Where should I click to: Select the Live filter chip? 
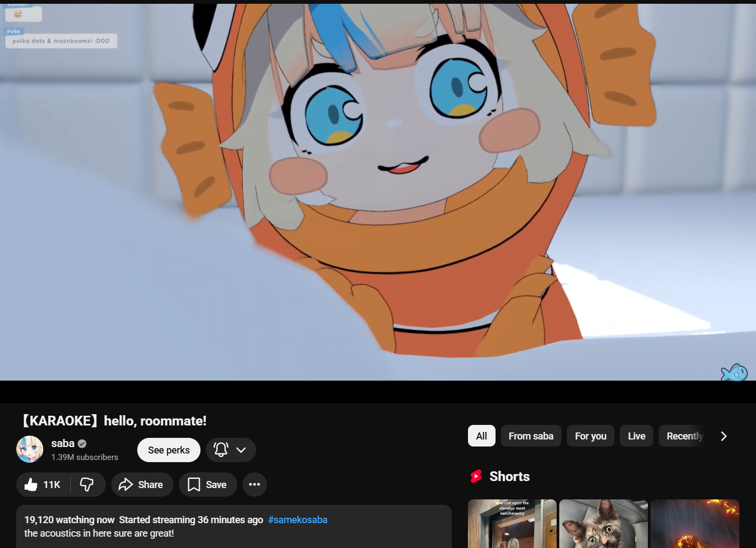637,436
